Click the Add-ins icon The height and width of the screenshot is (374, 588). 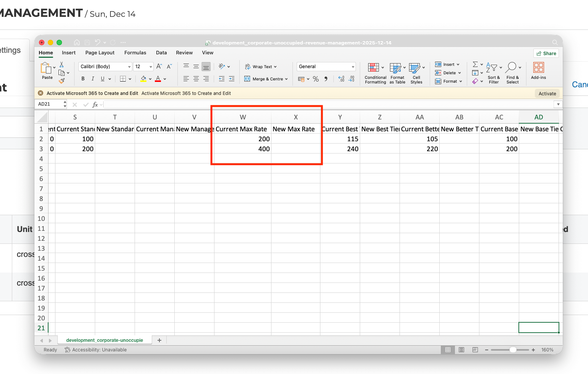538,71
